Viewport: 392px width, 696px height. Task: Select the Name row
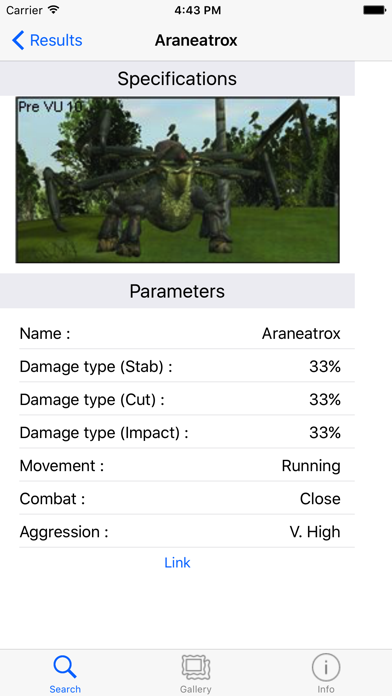pyautogui.click(x=187, y=333)
